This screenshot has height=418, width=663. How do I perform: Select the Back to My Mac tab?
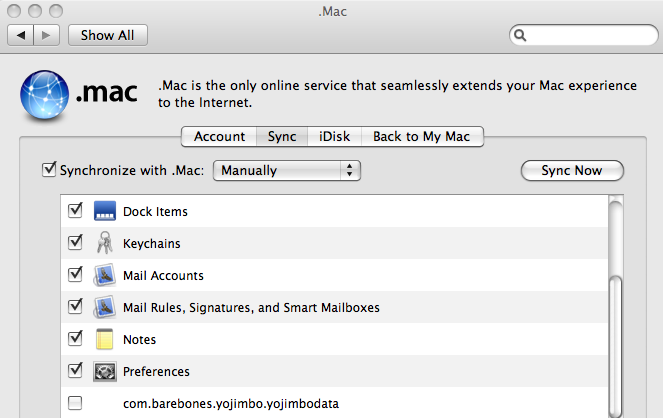click(421, 136)
